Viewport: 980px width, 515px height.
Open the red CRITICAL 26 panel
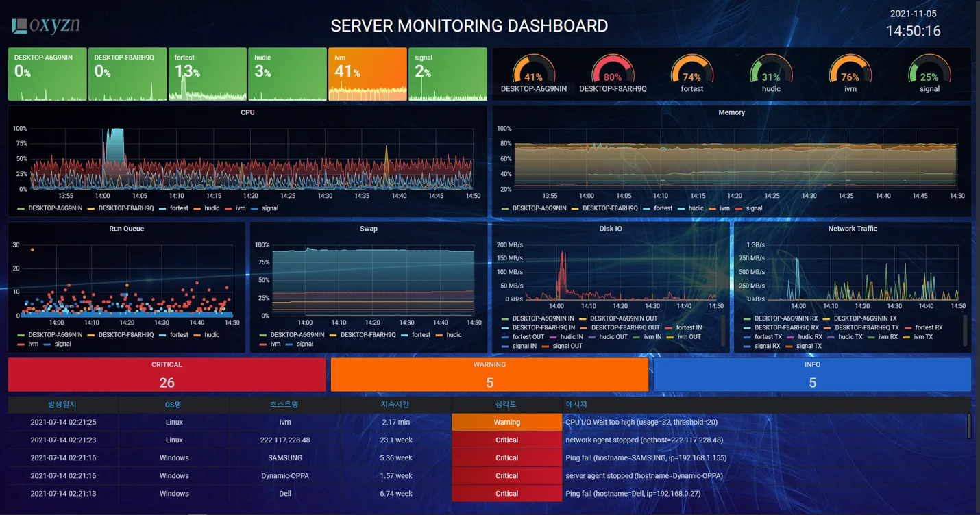click(x=167, y=375)
